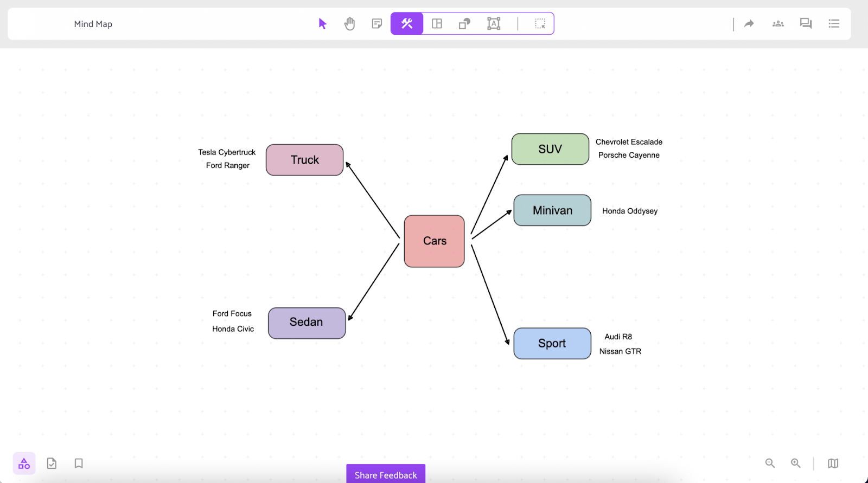Click the purple build tools icon
Image resolution: width=868 pixels, height=483 pixels.
(x=407, y=24)
